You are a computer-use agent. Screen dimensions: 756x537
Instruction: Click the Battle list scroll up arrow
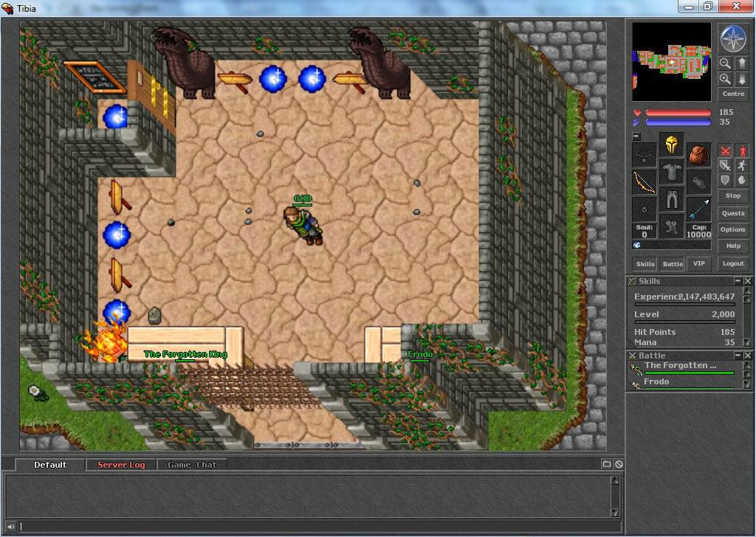click(x=747, y=364)
